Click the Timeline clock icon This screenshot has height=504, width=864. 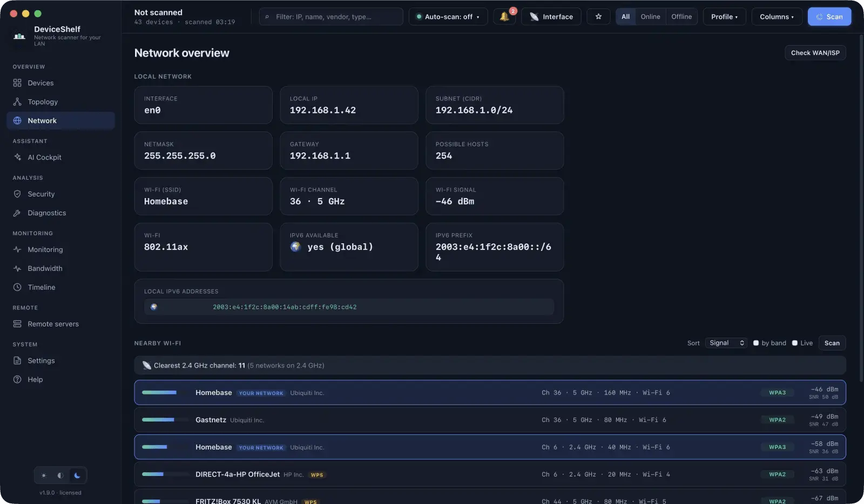[x=17, y=288]
